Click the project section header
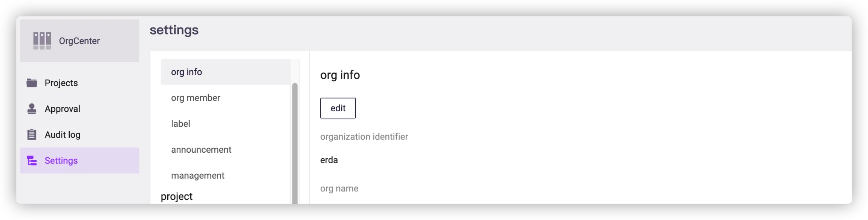The image size is (868, 220). [x=176, y=196]
